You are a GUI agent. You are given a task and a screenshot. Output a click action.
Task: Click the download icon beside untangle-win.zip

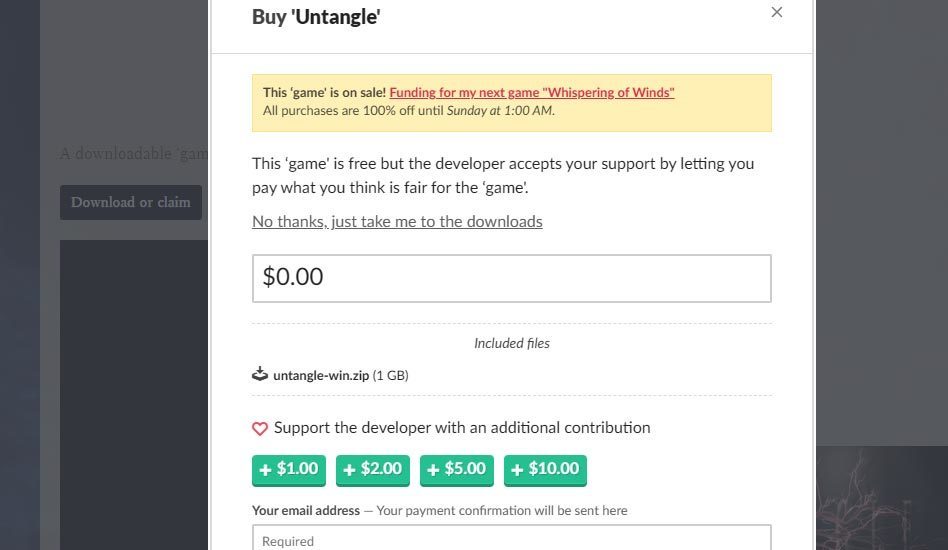click(x=260, y=374)
